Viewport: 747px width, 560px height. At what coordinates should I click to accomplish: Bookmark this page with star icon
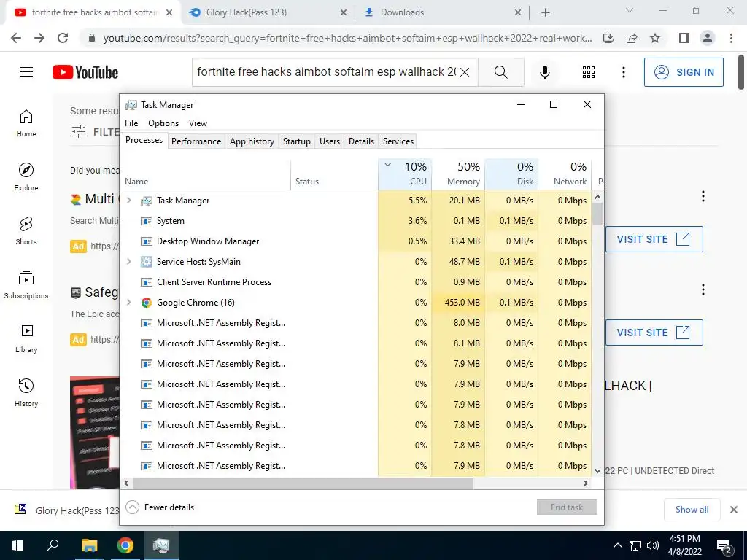tap(655, 38)
